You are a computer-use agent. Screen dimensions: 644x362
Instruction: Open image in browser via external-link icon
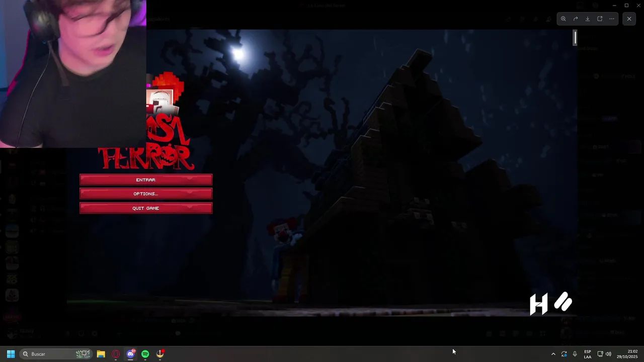pos(600,19)
